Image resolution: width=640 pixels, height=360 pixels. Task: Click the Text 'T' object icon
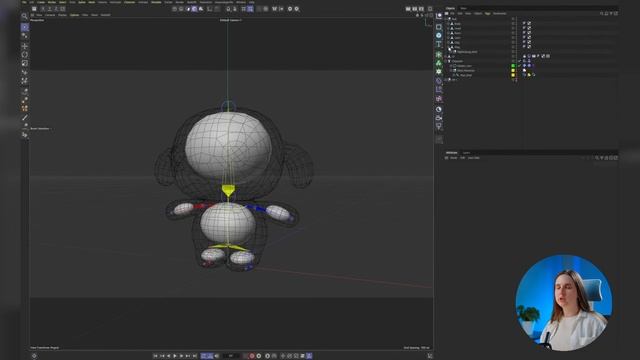click(439, 44)
